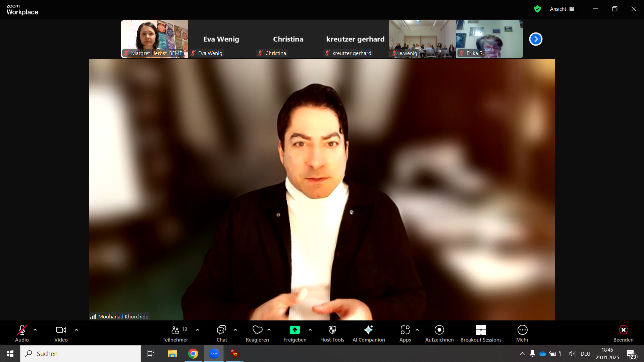This screenshot has height=362, width=644.
Task: Unmute the Audio microphone
Action: (x=22, y=334)
